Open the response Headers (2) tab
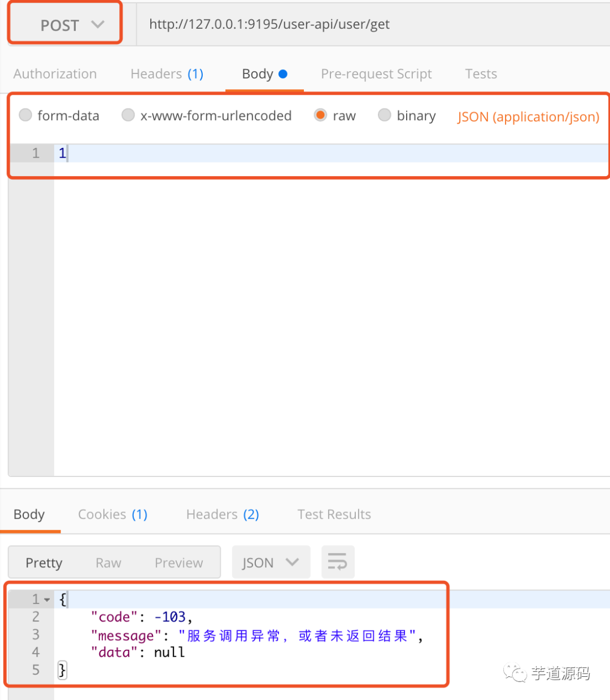Screen dimensions: 610x700 tap(223, 514)
